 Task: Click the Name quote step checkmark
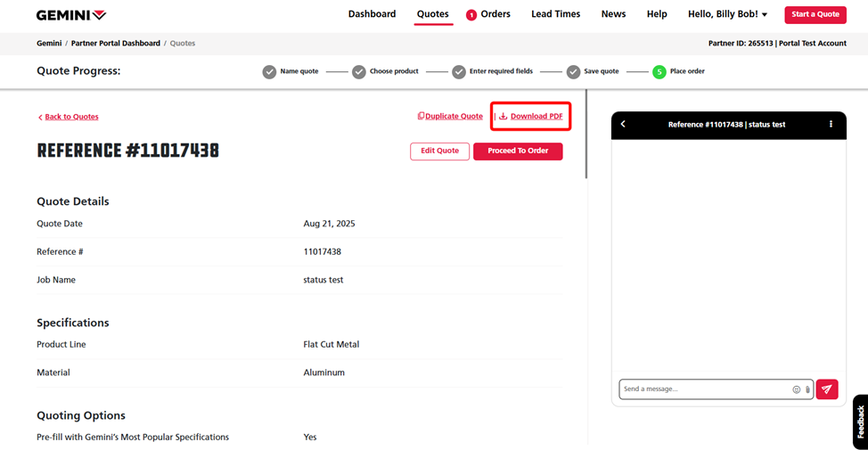point(269,71)
